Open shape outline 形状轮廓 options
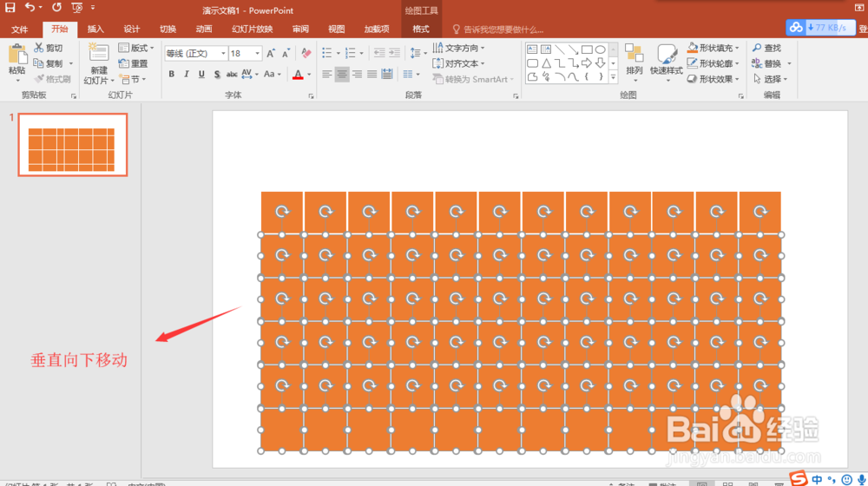 tap(713, 63)
